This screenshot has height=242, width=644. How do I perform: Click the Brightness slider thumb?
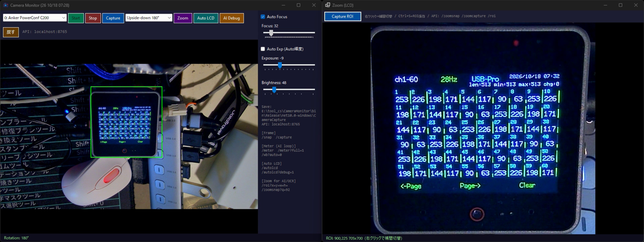click(274, 90)
